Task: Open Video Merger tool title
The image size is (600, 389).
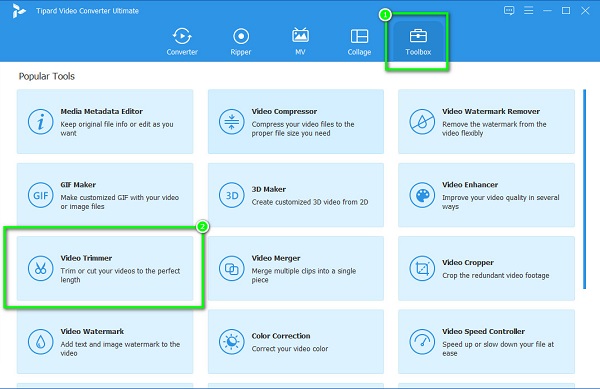Action: tap(276, 258)
